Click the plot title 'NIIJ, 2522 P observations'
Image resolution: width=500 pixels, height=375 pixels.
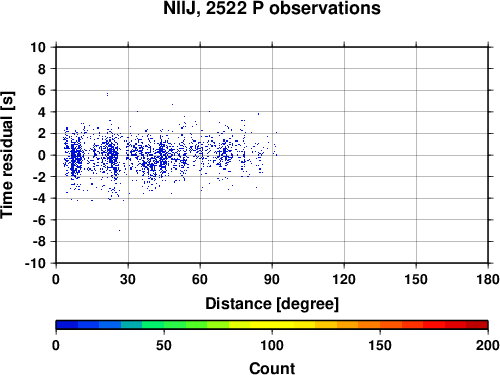coord(272,8)
